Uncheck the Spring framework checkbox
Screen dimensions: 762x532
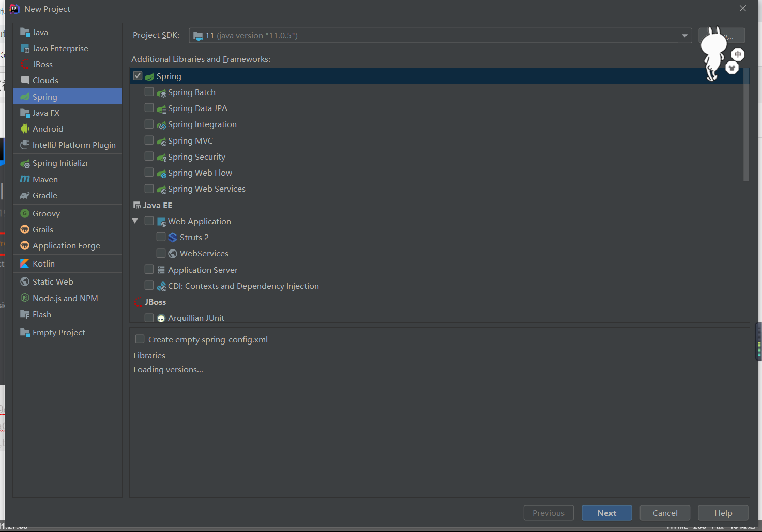138,75
